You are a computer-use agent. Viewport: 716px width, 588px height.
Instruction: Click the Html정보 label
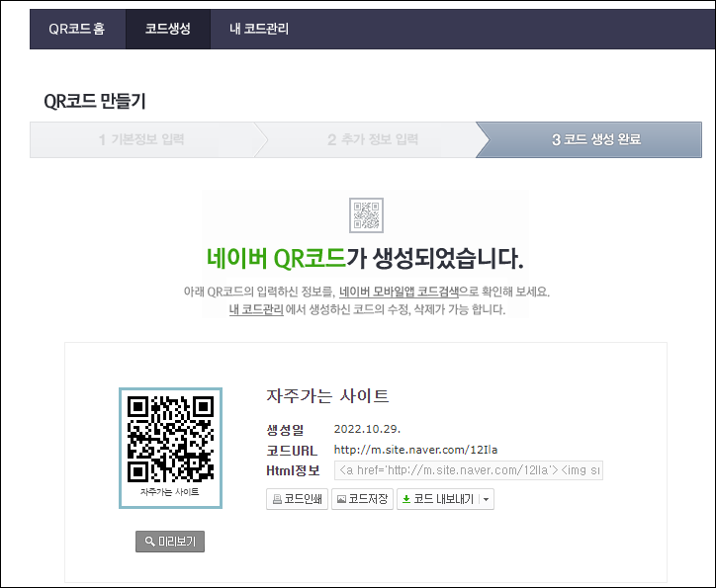[293, 470]
